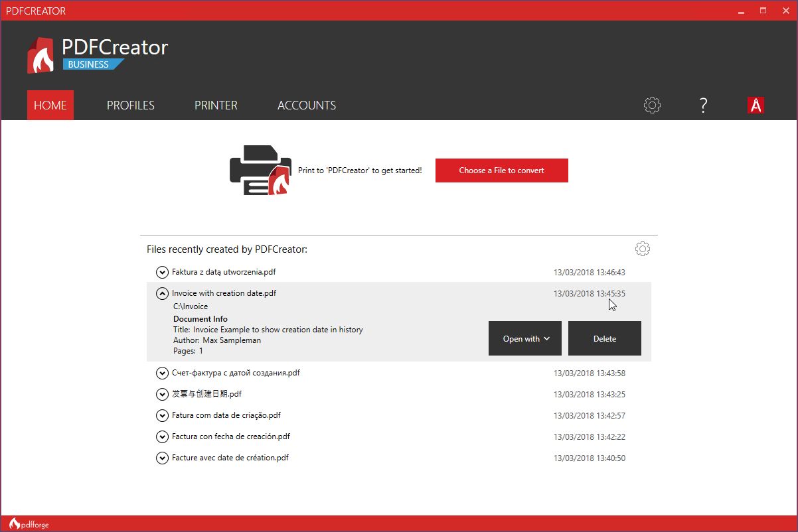Open the 'Open with' dropdown
Image resolution: width=798 pixels, height=532 pixels.
525,338
